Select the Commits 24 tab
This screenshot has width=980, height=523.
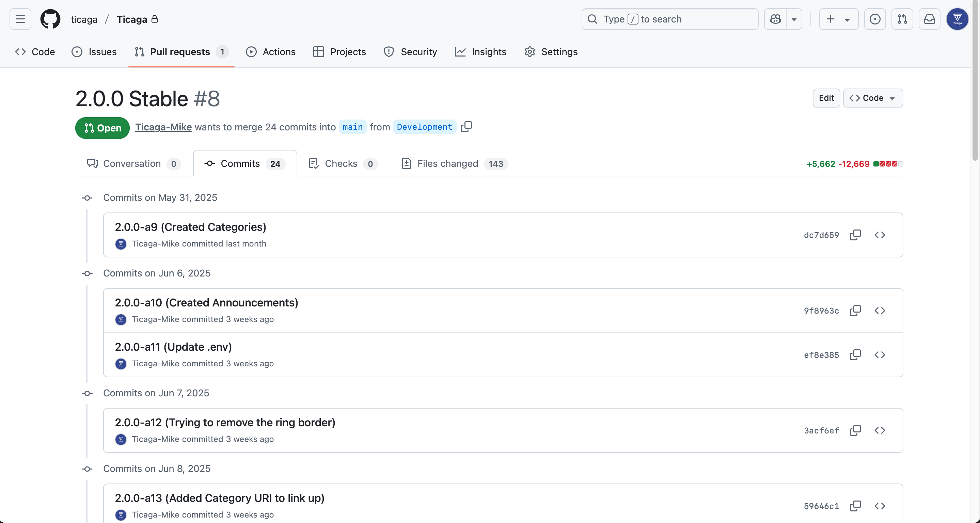click(245, 163)
